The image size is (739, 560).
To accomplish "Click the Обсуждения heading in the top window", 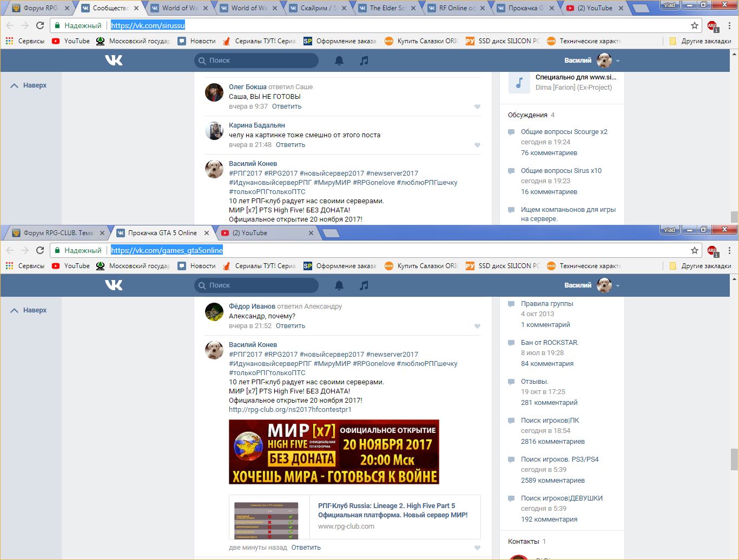I will (x=527, y=115).
